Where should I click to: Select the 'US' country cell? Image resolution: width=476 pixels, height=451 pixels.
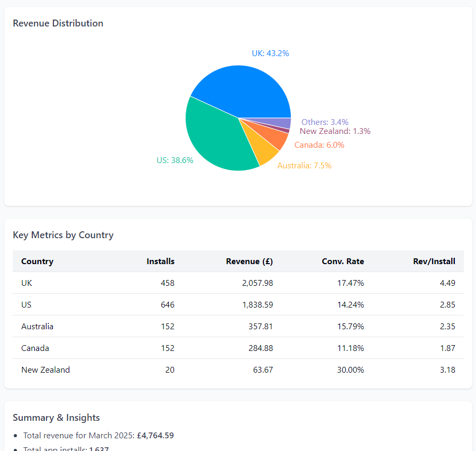pyautogui.click(x=26, y=305)
